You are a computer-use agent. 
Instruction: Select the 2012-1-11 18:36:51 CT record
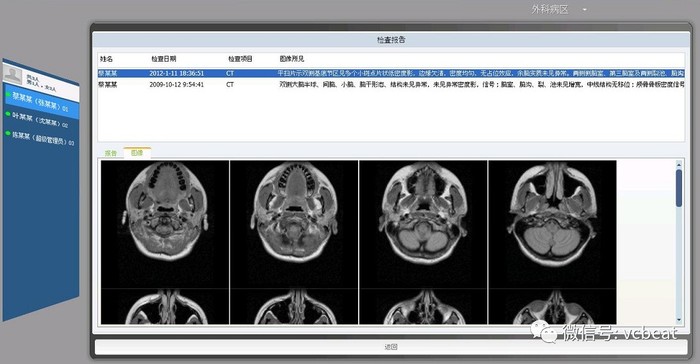point(391,73)
